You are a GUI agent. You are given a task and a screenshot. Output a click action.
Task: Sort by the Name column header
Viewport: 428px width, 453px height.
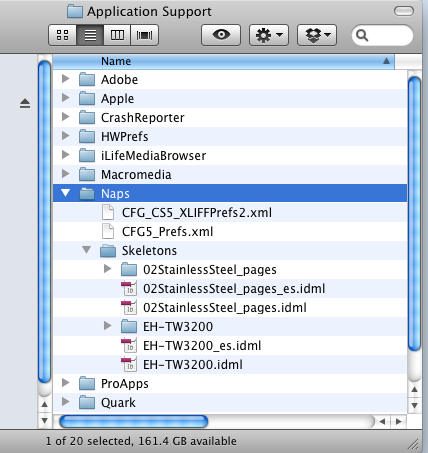(223, 61)
